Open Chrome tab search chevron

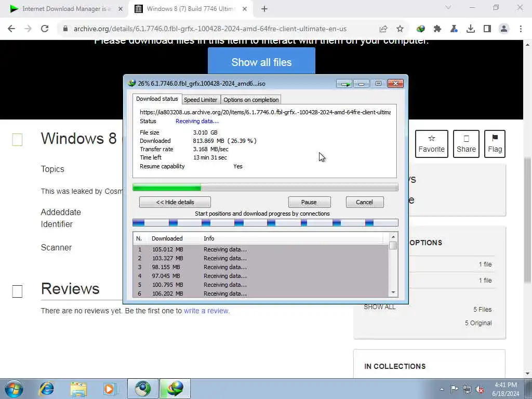tap(448, 7)
